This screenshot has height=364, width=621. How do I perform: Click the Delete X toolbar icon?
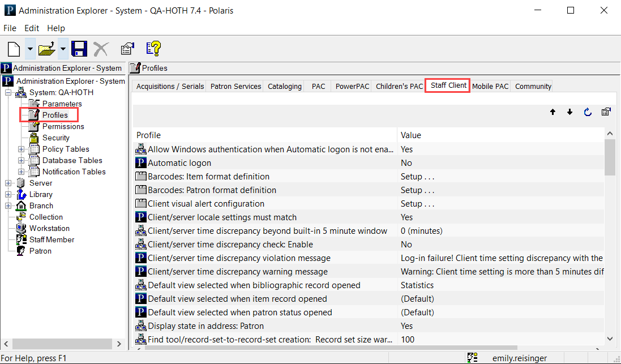101,49
